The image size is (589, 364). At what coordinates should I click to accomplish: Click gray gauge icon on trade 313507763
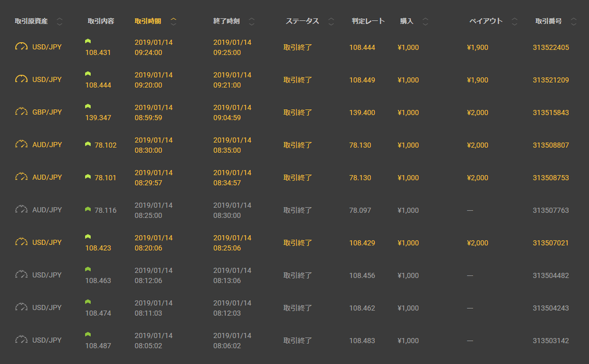[21, 210]
